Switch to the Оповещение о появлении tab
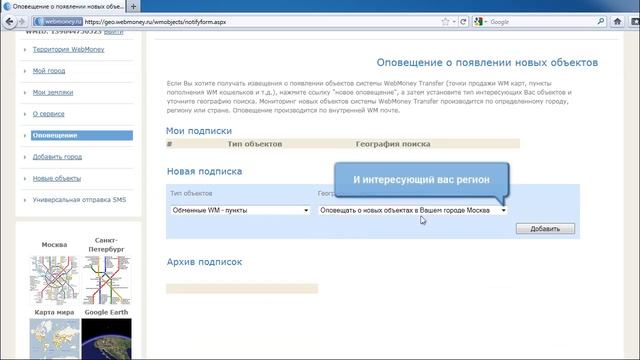Image resolution: width=640 pixels, height=360 pixels. [x=64, y=7]
